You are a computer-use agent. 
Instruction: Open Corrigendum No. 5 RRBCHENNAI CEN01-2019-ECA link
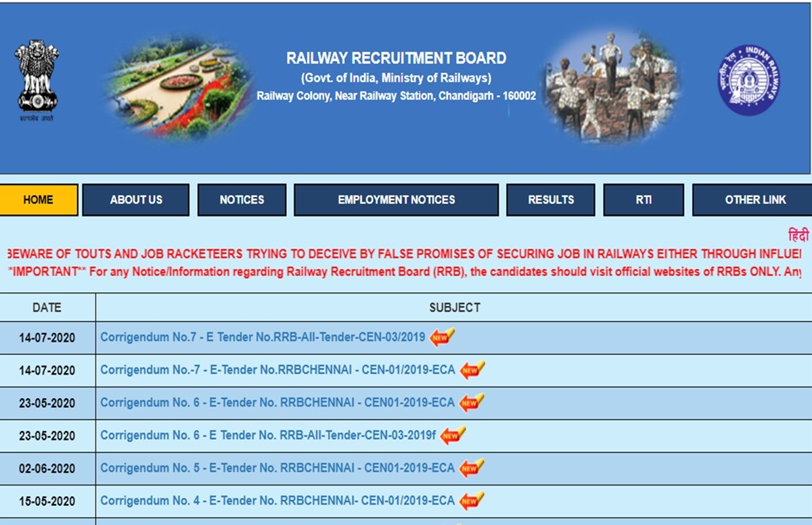coord(277,468)
